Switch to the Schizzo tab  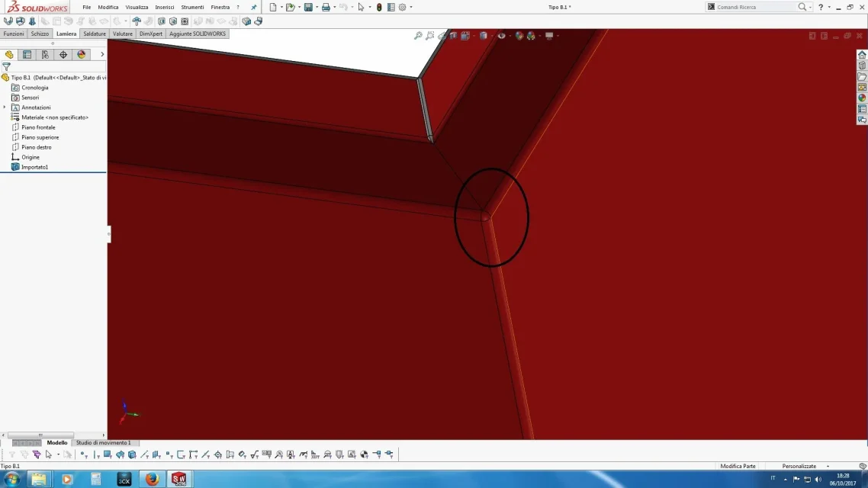click(x=40, y=34)
